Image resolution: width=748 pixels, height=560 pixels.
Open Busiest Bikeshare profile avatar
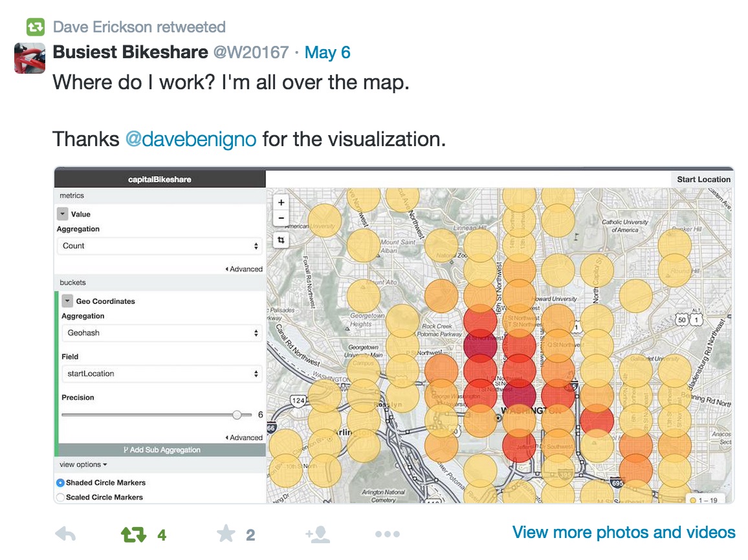pos(30,58)
